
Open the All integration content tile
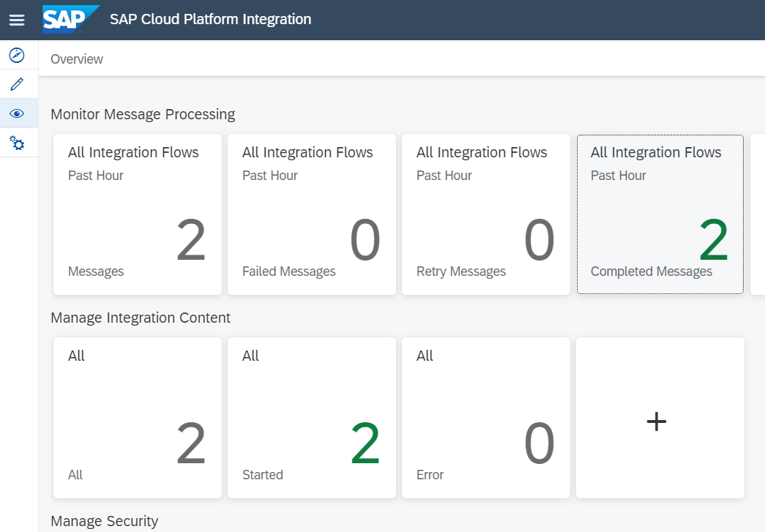tap(138, 418)
